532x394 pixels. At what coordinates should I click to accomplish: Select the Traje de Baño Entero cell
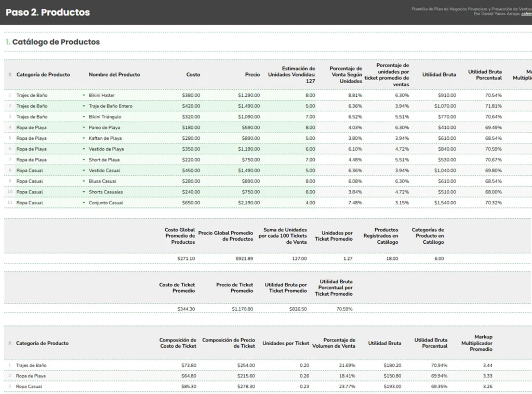(x=111, y=106)
